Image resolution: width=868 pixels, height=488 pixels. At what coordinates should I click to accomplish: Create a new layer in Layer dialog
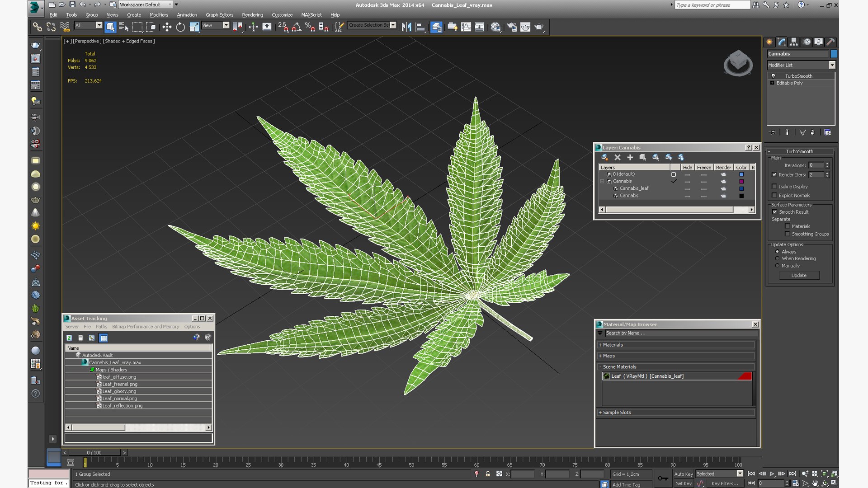click(x=604, y=157)
